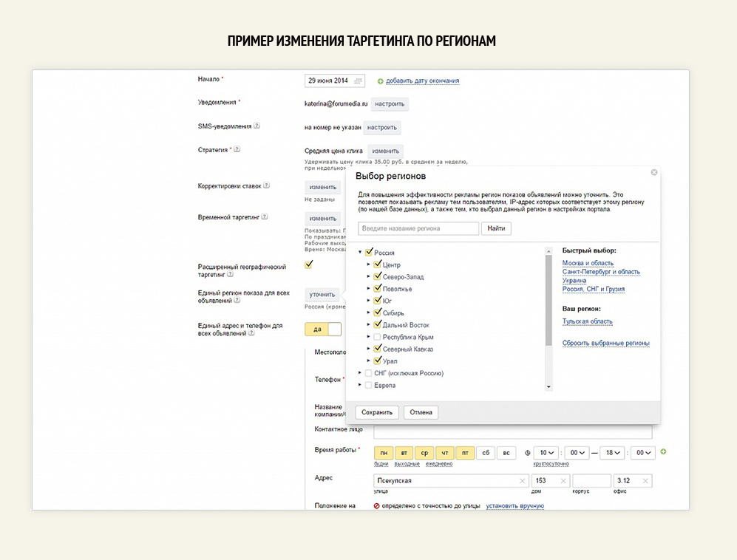Viewport: 737px width, 560px height.
Task: Open help icon next to SMS-уведомления
Action: pos(257,126)
